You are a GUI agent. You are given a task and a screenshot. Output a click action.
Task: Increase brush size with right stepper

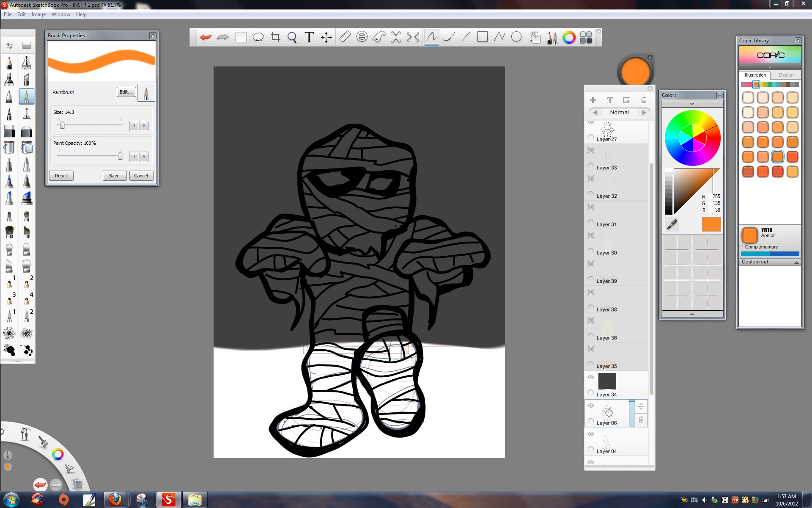(144, 126)
